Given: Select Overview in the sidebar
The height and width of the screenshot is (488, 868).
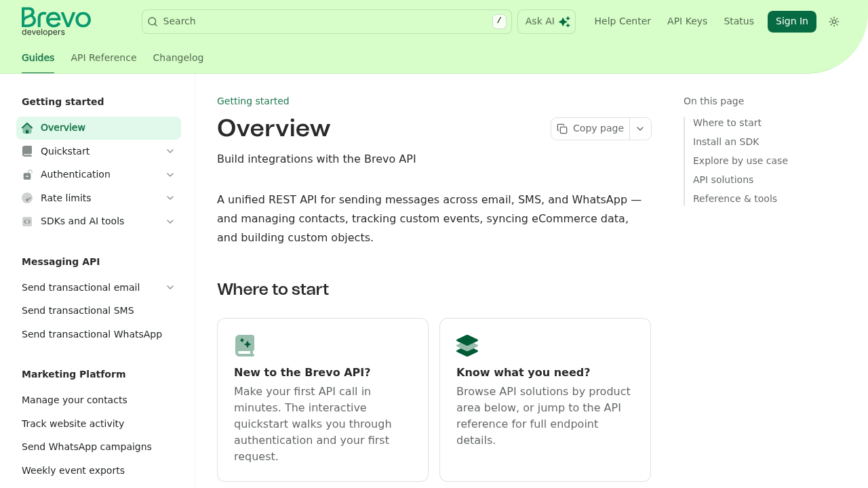Looking at the screenshot, I should coord(98,128).
